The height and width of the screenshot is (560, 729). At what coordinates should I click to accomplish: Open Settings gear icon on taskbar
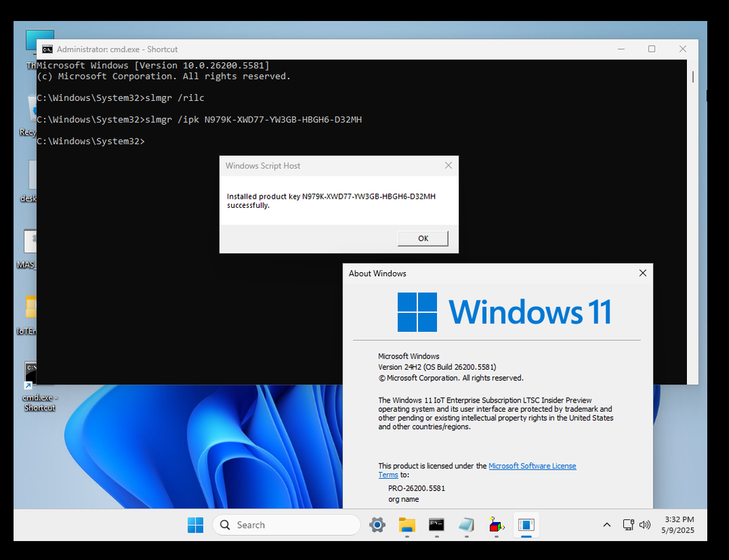pyautogui.click(x=377, y=525)
